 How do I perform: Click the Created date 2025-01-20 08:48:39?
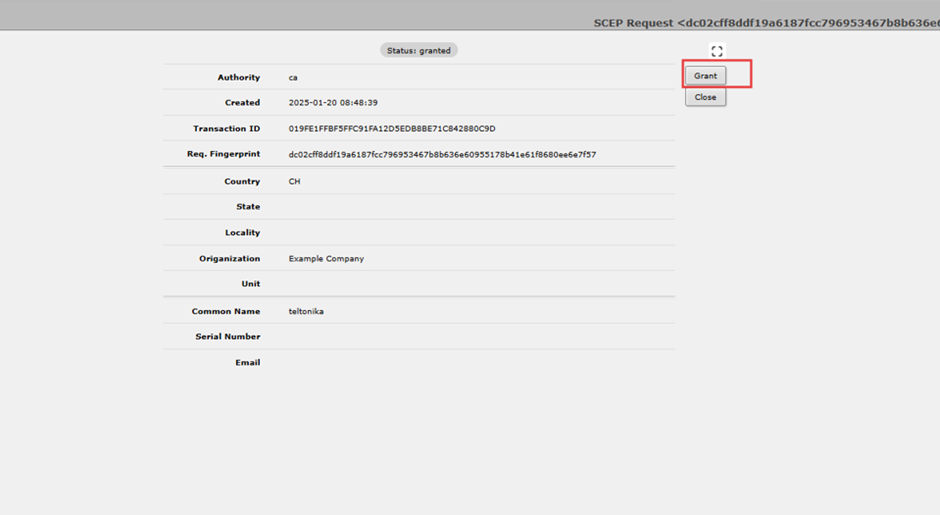(x=333, y=103)
